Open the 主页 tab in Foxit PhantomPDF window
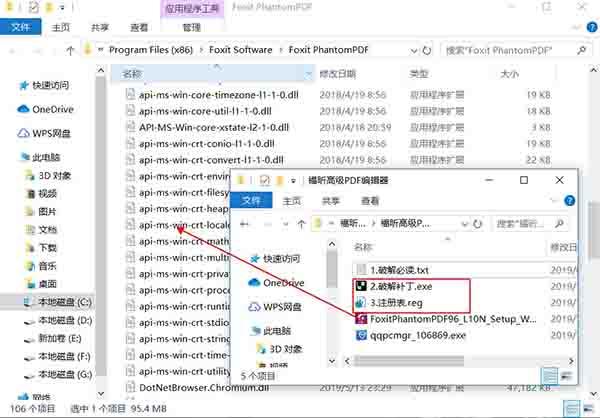Viewport: 600px width, 418px height. 61,27
